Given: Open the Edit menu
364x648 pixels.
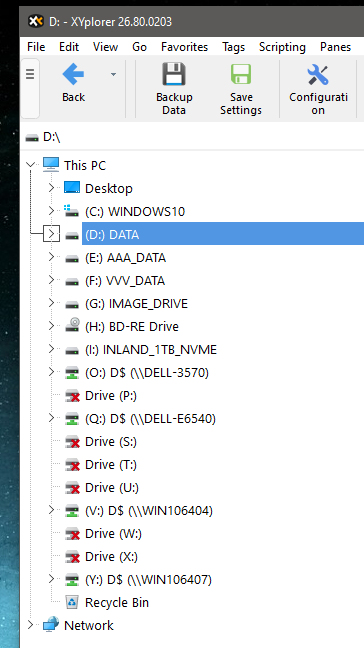Looking at the screenshot, I should [x=69, y=47].
